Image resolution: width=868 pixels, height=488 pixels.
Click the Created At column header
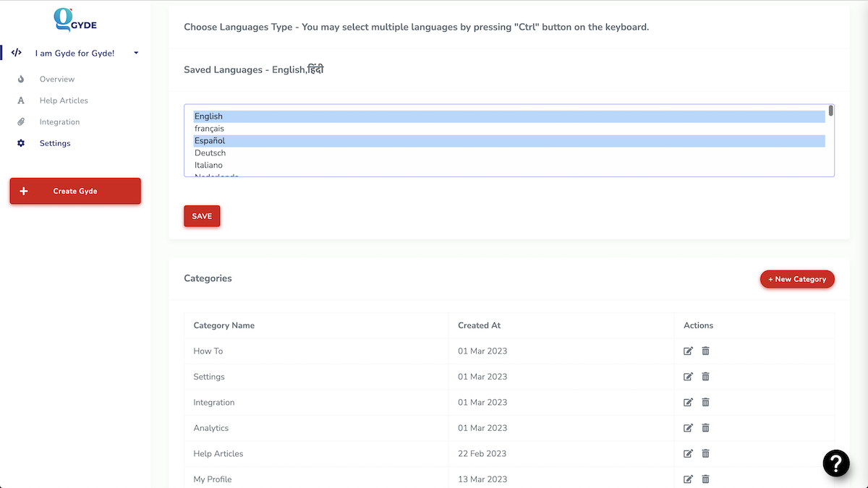pyautogui.click(x=480, y=325)
